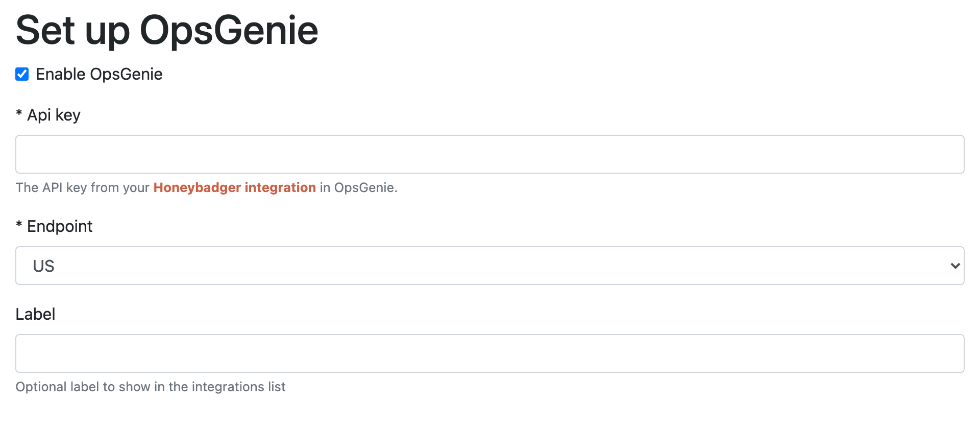Click the selected "US" value in Endpoint
The width and height of the screenshot is (980, 426).
[43, 266]
